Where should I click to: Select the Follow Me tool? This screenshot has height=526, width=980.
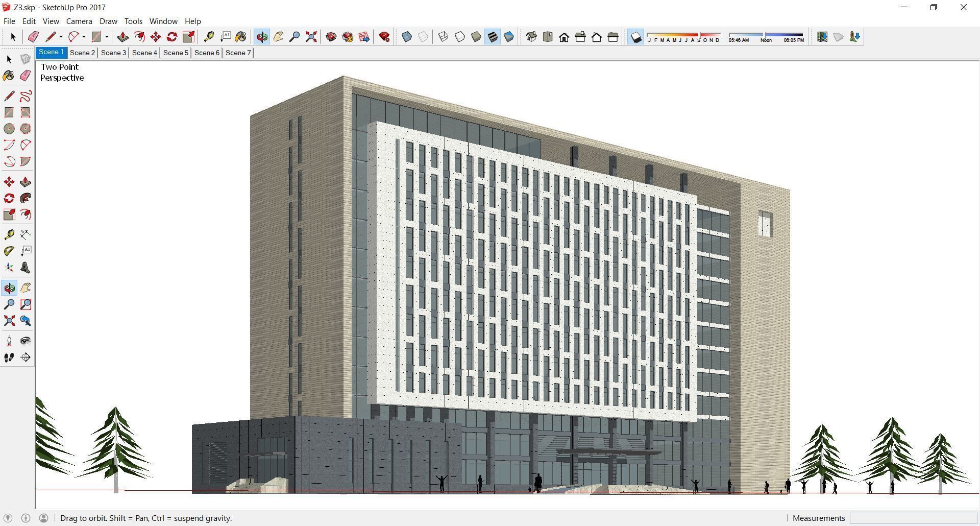[x=26, y=198]
